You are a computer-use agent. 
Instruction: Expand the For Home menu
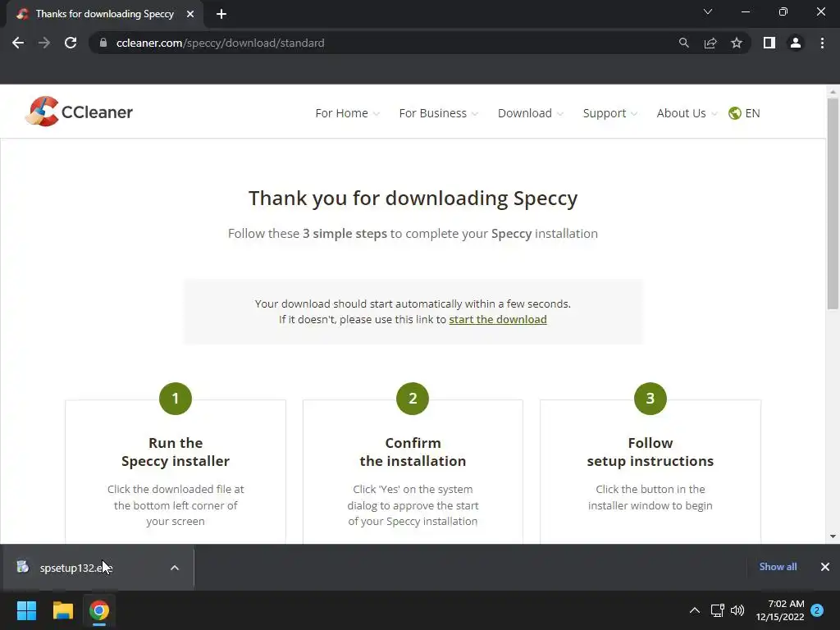click(347, 113)
